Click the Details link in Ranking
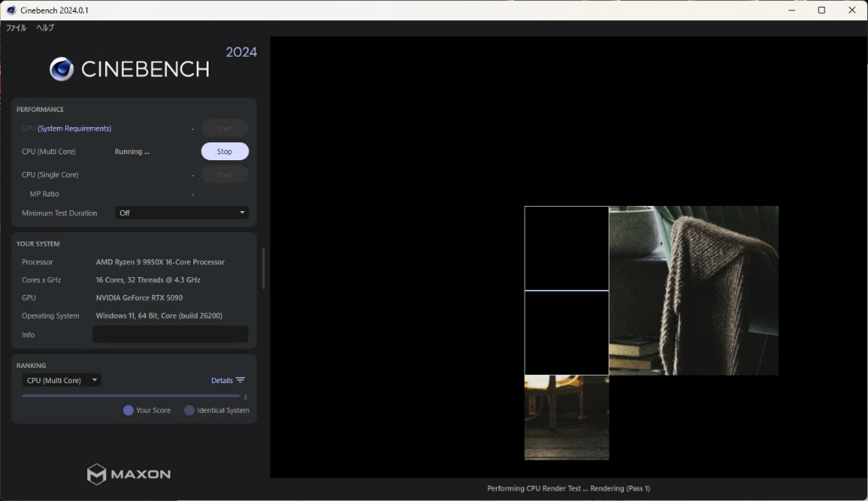 click(221, 381)
